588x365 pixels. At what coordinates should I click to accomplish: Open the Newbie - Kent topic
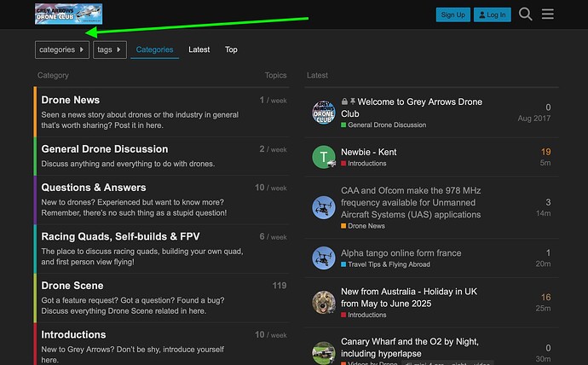(368, 152)
